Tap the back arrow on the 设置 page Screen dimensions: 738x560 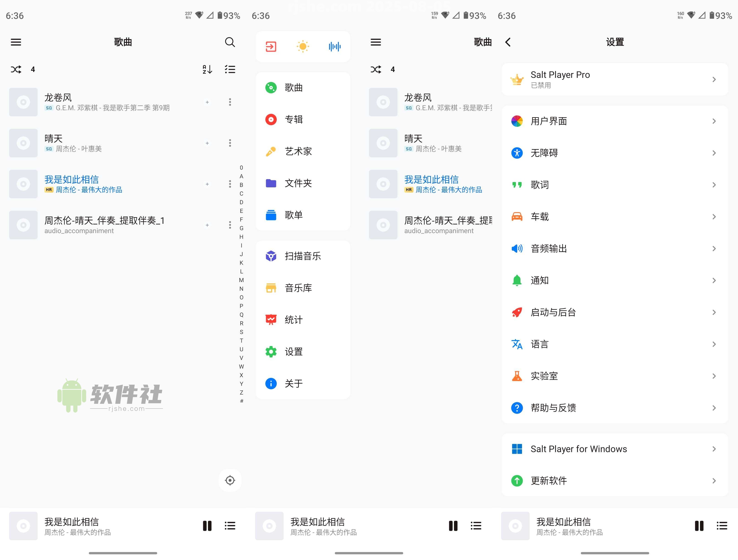508,42
